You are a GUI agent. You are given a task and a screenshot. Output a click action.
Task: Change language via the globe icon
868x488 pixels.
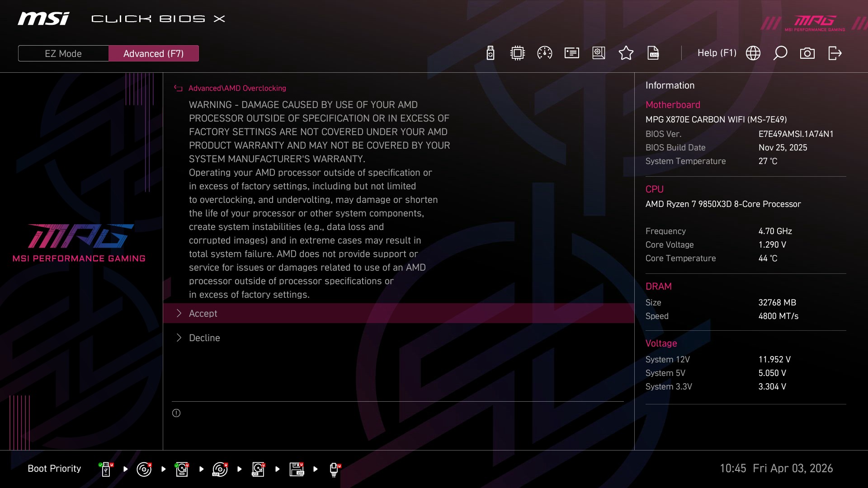[x=753, y=53]
